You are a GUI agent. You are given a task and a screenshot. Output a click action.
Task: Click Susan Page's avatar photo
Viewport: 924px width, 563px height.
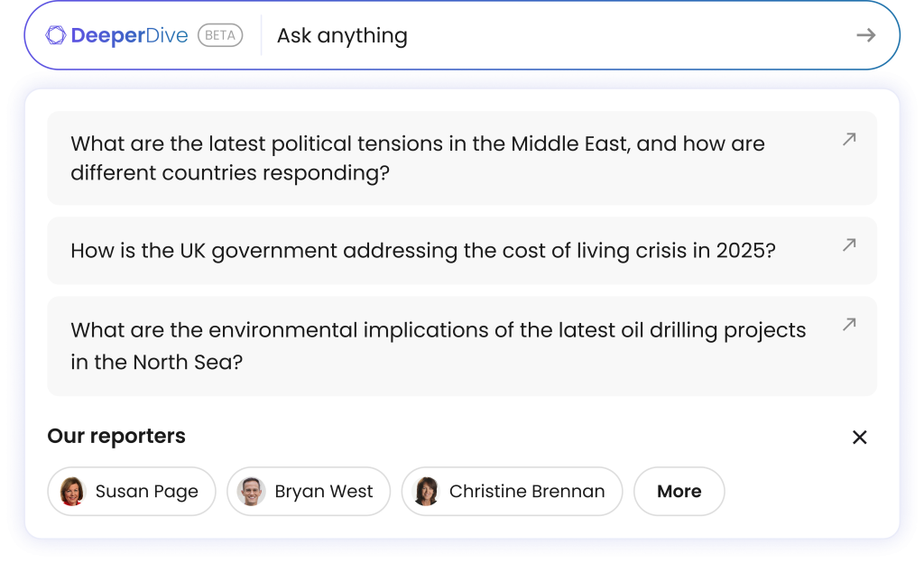[x=72, y=491]
